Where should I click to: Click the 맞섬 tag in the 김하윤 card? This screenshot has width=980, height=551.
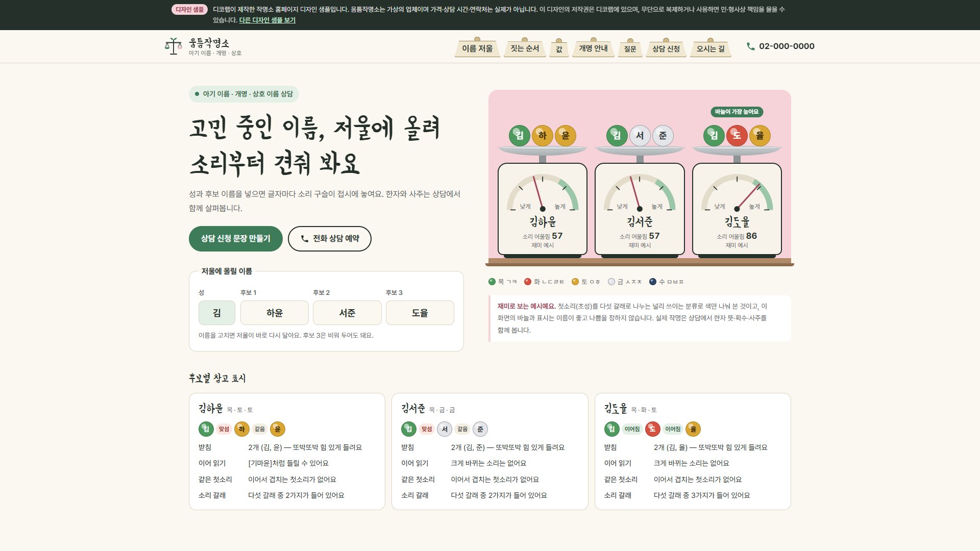pos(224,429)
